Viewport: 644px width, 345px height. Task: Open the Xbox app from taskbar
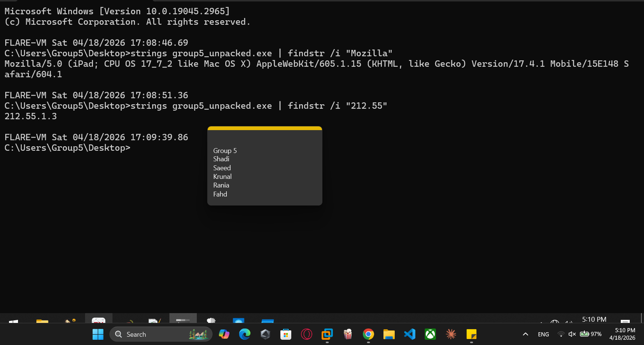430,334
